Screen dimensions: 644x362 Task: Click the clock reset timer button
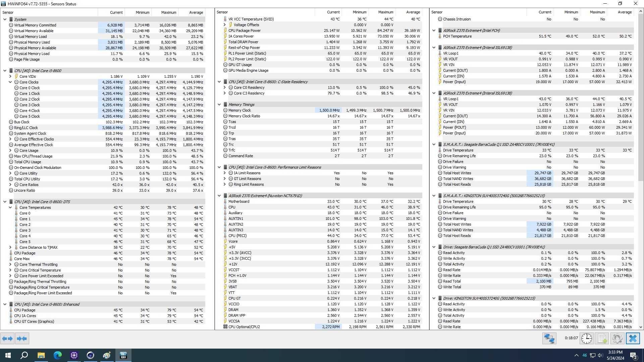point(586,339)
